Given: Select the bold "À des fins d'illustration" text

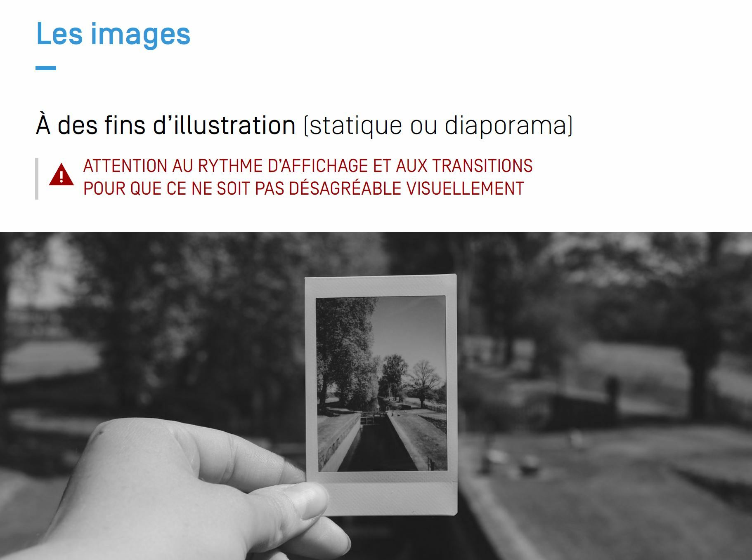Looking at the screenshot, I should click(x=166, y=125).
